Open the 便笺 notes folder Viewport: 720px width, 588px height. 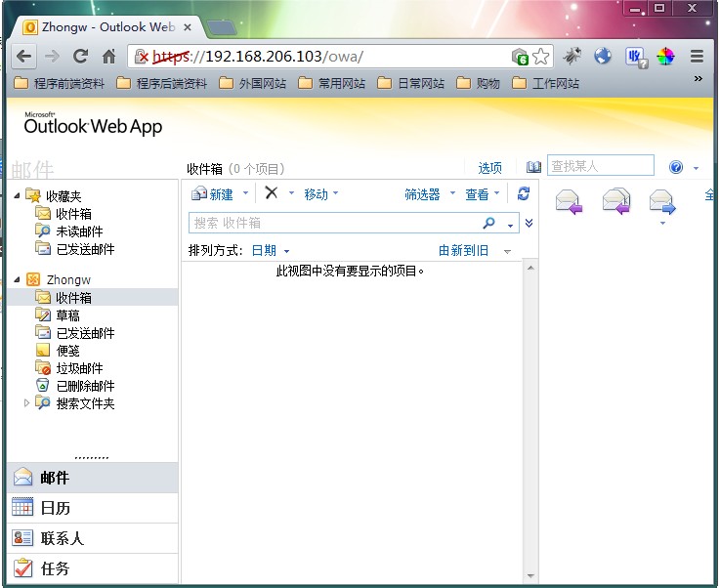tap(58, 351)
